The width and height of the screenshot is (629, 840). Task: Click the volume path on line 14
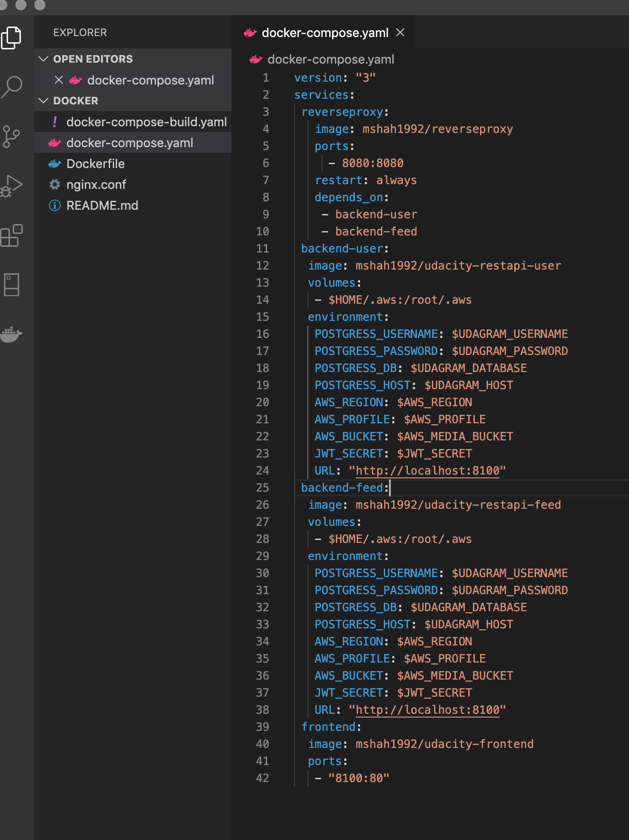pos(400,299)
